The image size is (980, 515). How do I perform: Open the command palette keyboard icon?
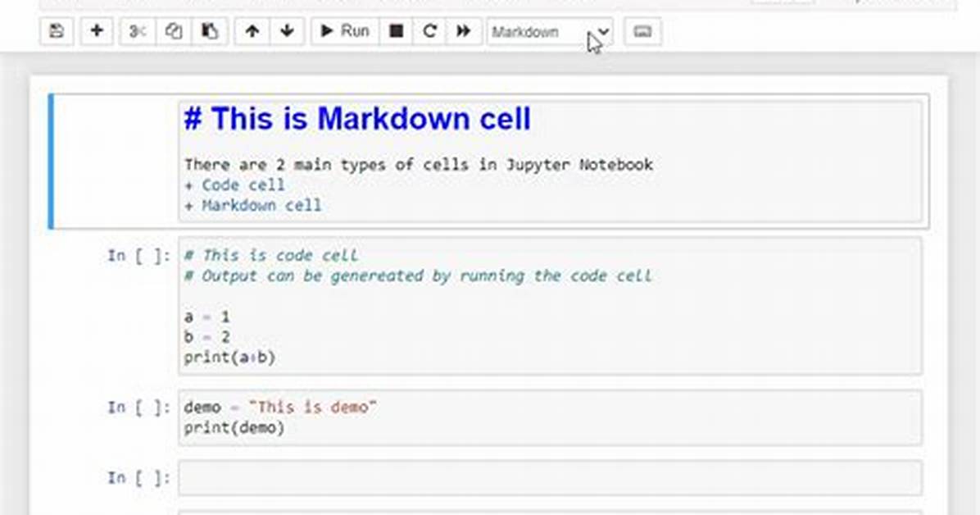point(642,31)
